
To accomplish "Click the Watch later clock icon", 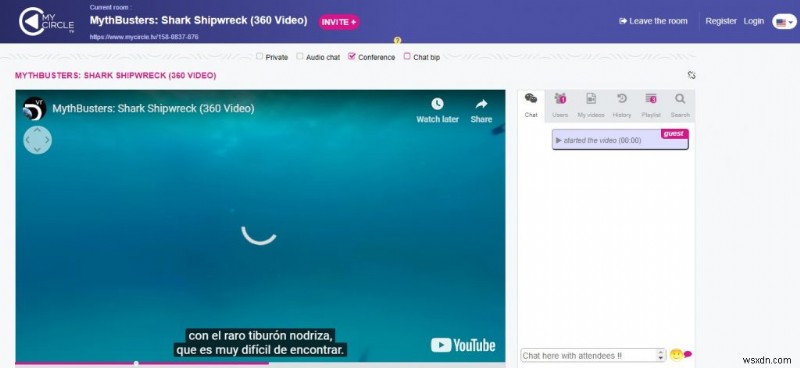I will (x=437, y=104).
